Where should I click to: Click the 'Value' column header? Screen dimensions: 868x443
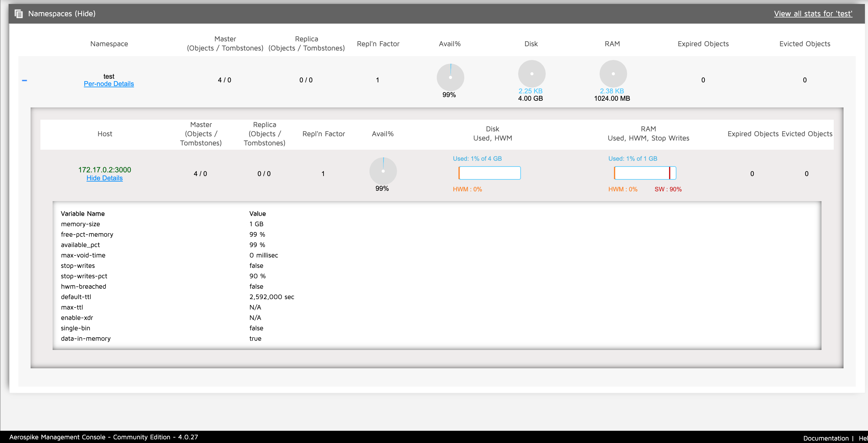tap(257, 213)
